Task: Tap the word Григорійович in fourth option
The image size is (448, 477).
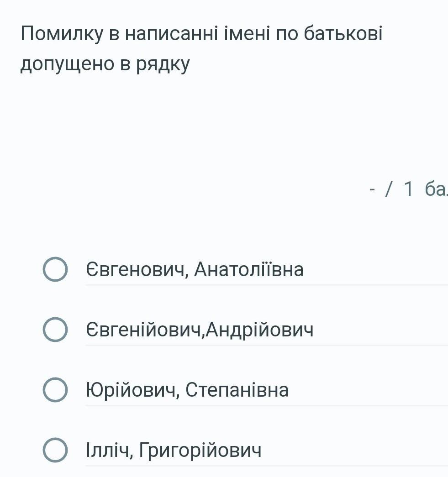Action: coord(200,450)
